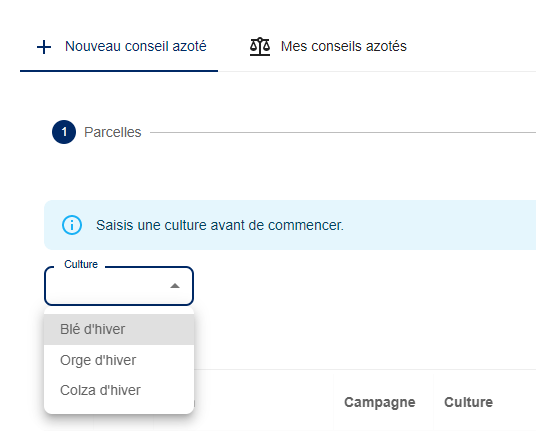
Task: Click the blue info circle icon
Action: click(x=72, y=225)
